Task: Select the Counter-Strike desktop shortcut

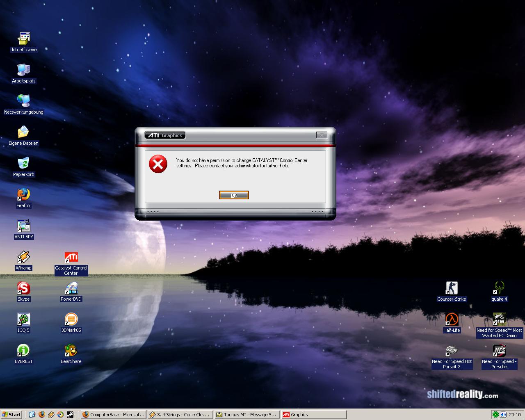Action: (x=452, y=292)
